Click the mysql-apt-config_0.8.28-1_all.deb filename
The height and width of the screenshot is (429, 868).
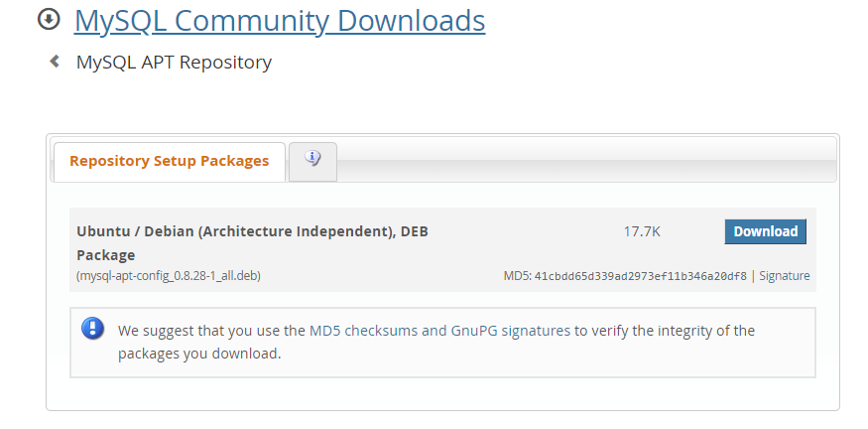point(169,276)
